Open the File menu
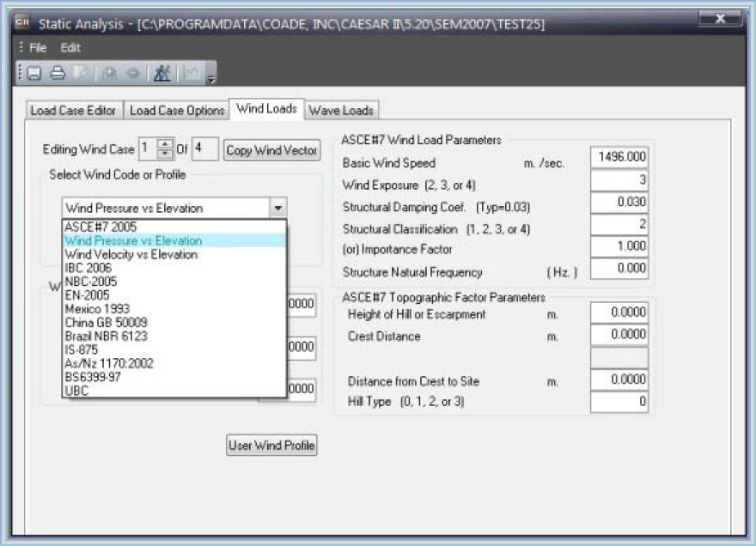This screenshot has width=756, height=546. [x=38, y=47]
